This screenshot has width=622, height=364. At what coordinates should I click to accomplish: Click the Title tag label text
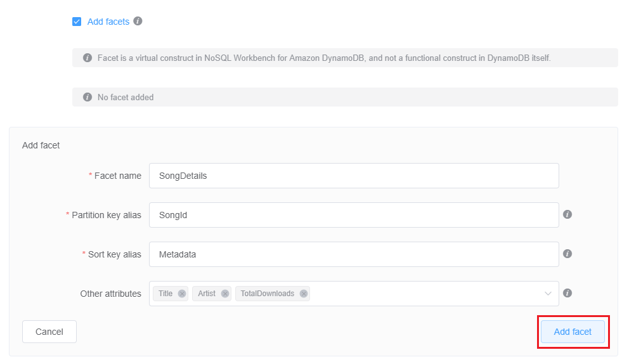point(165,294)
